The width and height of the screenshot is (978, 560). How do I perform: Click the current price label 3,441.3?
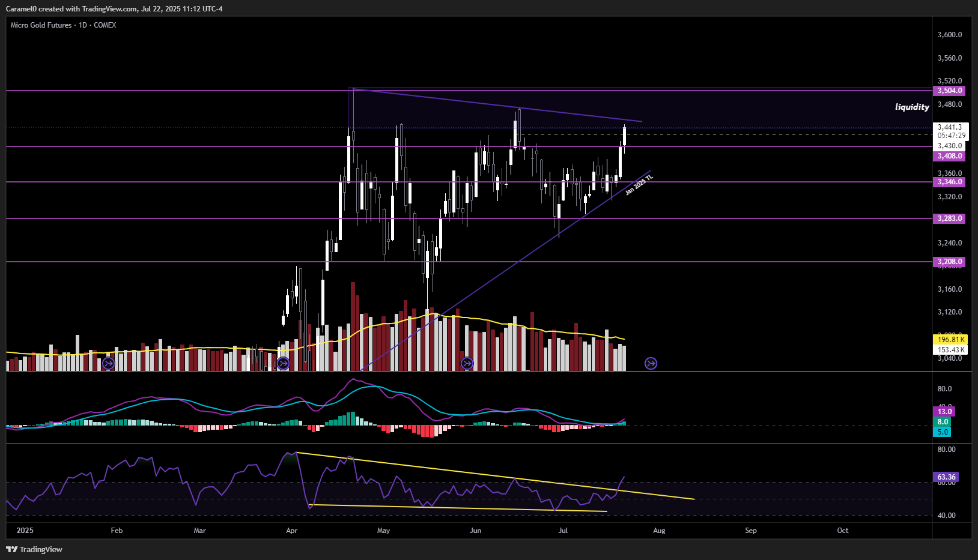click(950, 127)
